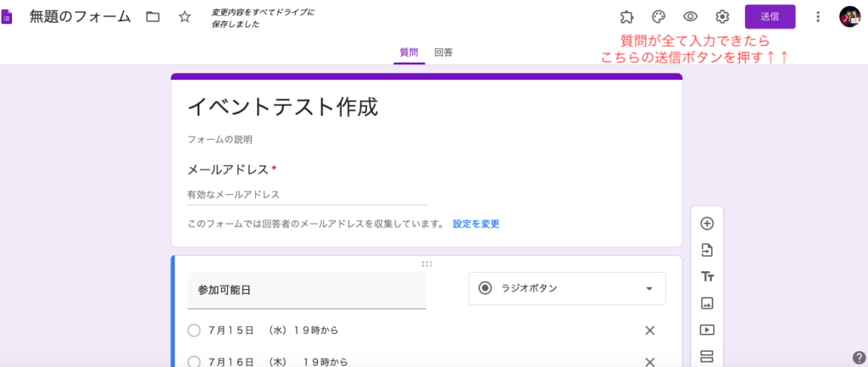This screenshot has width=868, height=367.
Task: Click the Google Forms home icon
Action: tap(7, 17)
